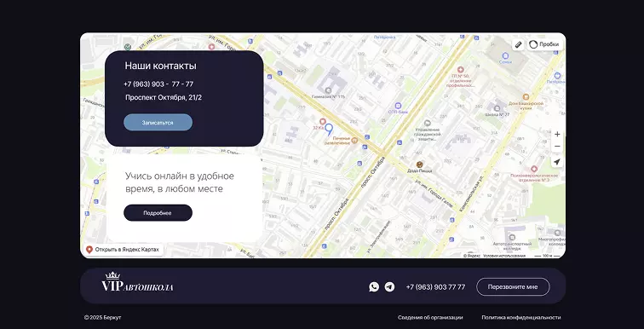Open Открыть в Яндекс Картах link
Screen dimensions: 644x329
point(123,250)
